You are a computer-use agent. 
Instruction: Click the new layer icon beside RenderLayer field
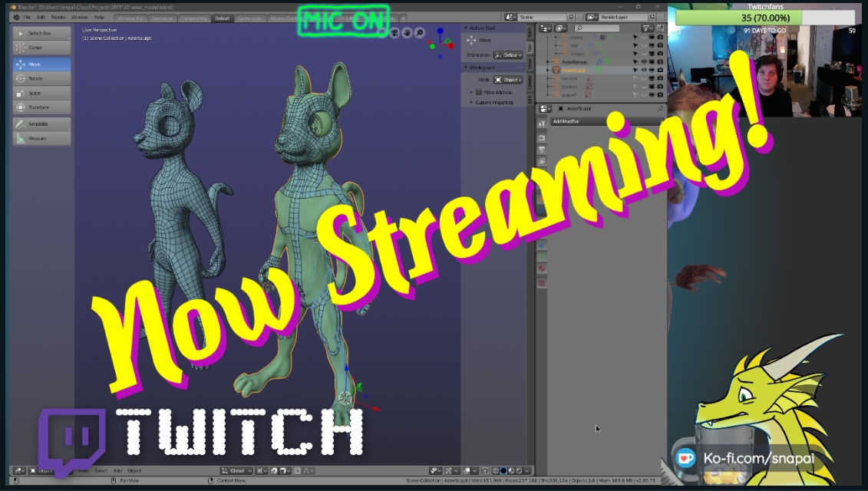coord(652,17)
